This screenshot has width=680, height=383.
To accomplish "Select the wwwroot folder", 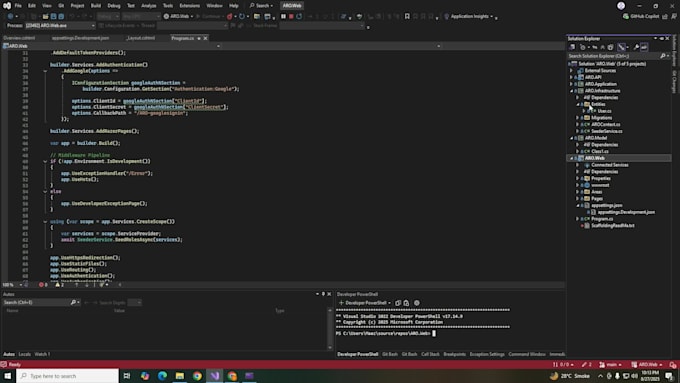I will tap(600, 185).
